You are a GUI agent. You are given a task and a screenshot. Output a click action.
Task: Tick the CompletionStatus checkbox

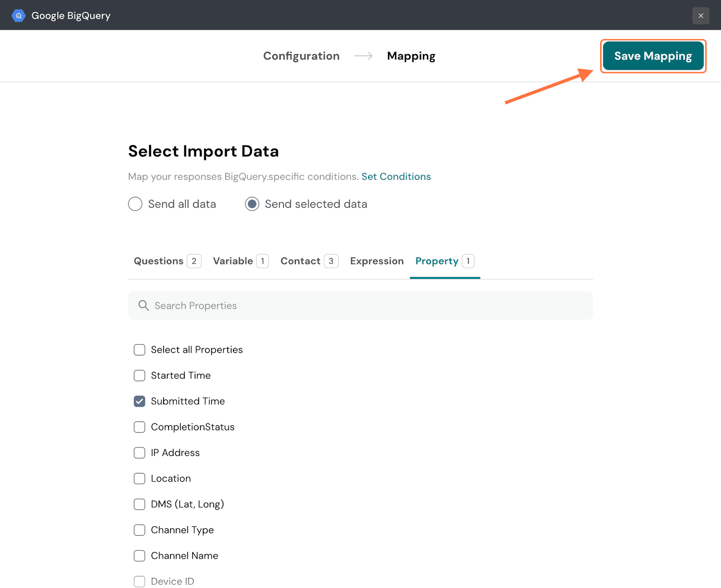tap(140, 427)
